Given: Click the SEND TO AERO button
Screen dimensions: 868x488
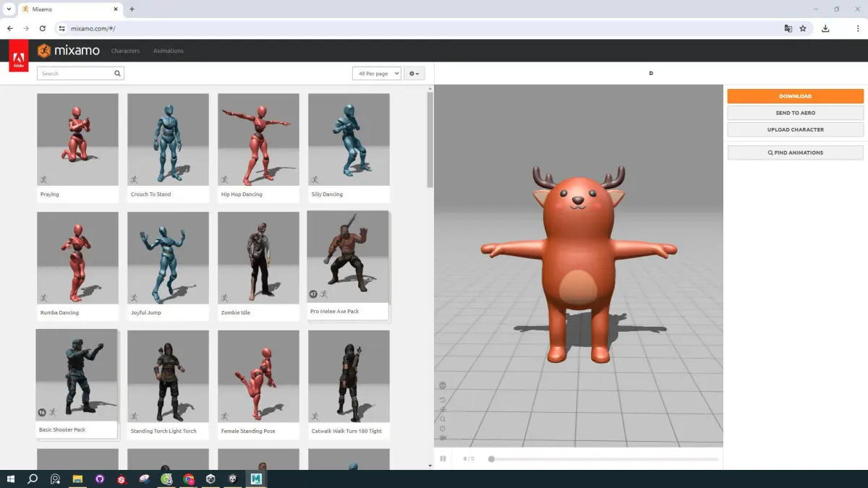Looking at the screenshot, I should [795, 113].
